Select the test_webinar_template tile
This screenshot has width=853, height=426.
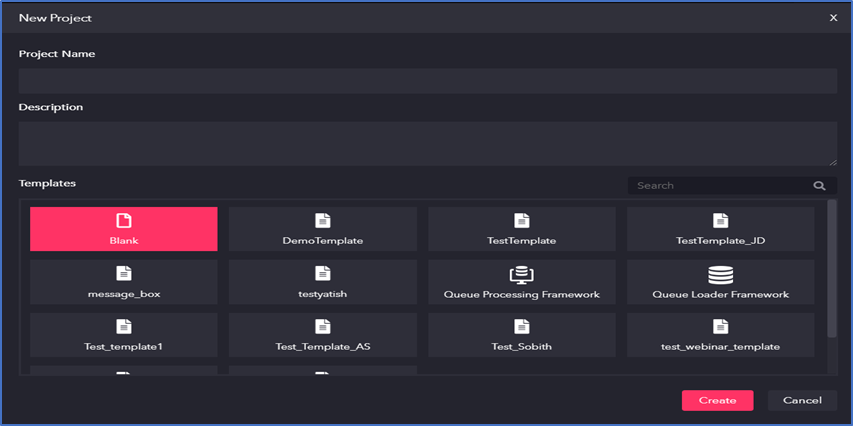tap(720, 335)
